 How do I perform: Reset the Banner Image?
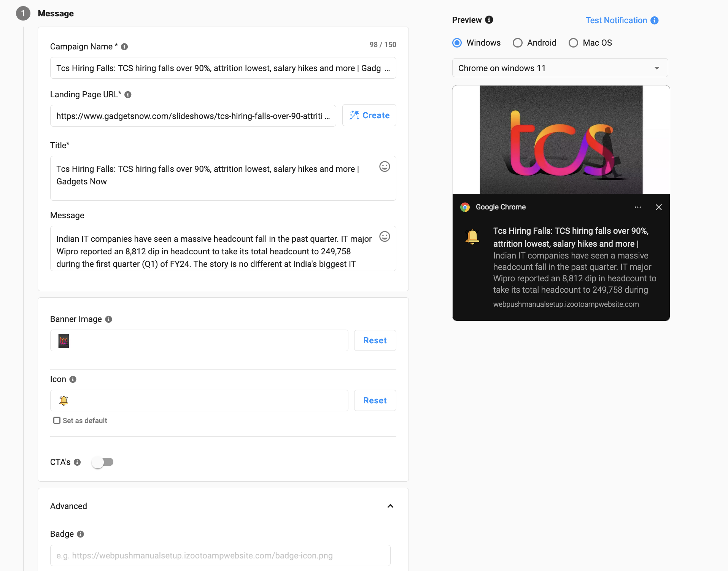(375, 341)
